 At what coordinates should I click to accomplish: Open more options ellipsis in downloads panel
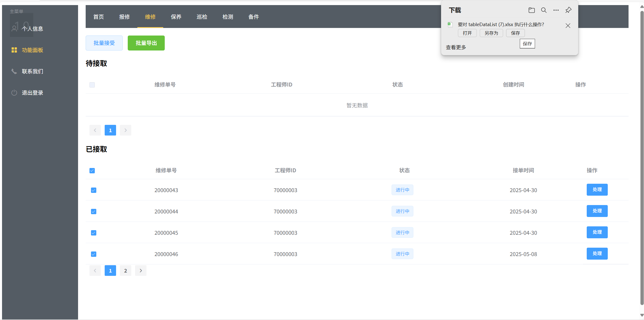click(x=556, y=10)
